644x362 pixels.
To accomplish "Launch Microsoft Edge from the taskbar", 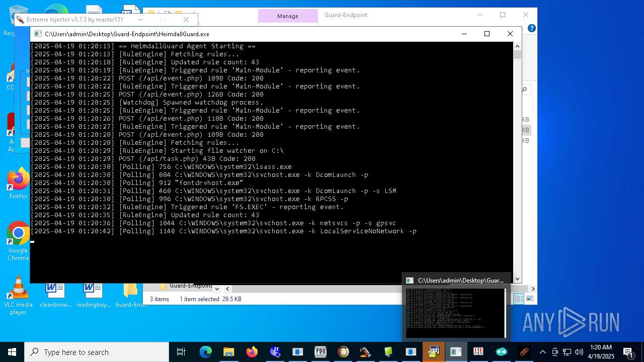I will [205, 352].
